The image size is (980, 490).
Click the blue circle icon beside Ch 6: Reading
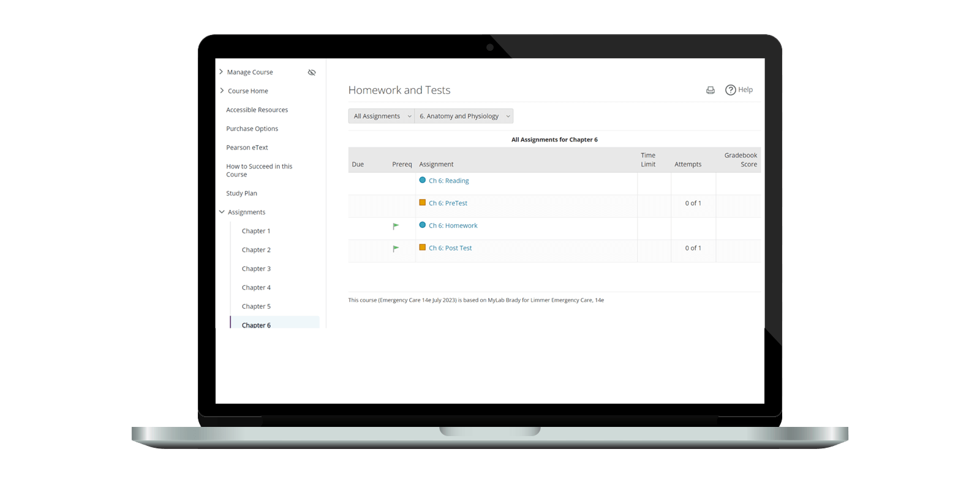[422, 180]
